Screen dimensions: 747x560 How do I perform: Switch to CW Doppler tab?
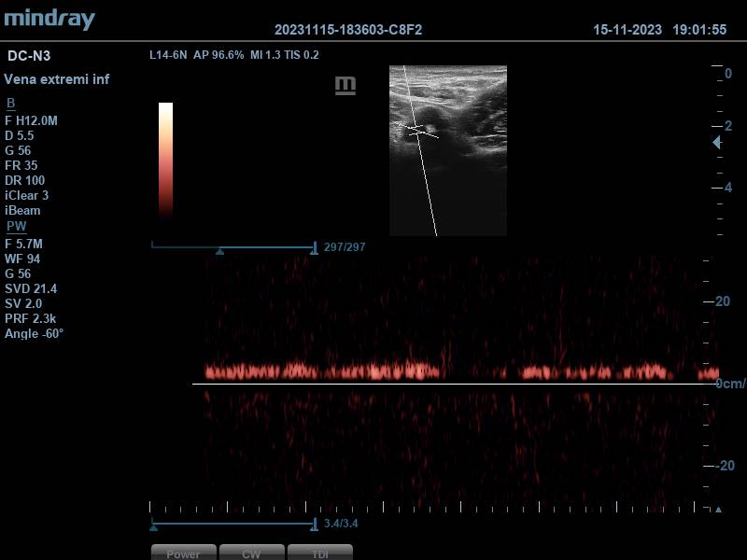[251, 553]
